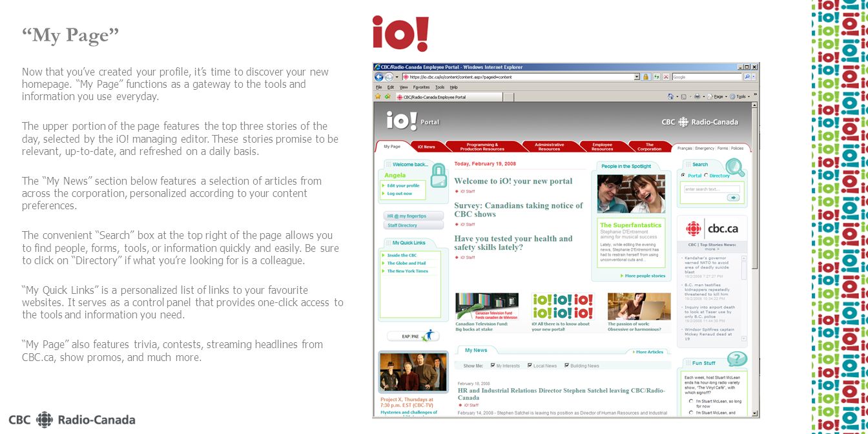Submit portal search with green arrow button
Screen dimensions: 868x434
tap(733, 198)
